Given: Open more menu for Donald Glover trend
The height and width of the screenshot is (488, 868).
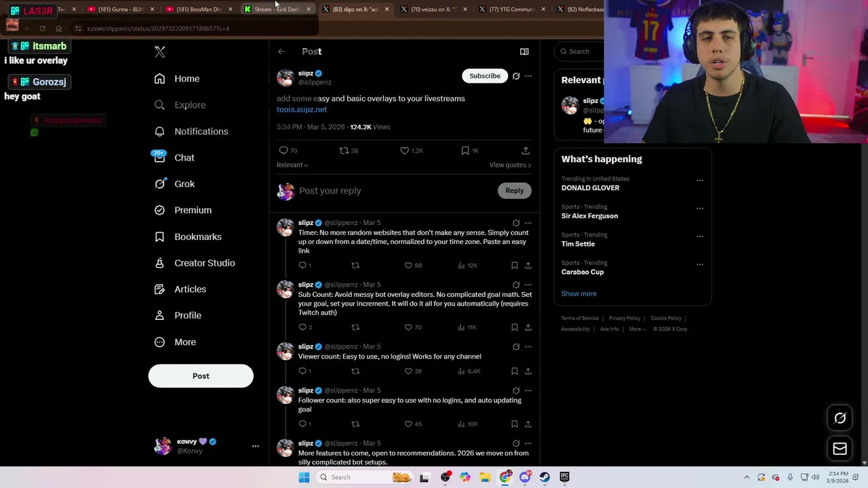Looking at the screenshot, I should pos(700,180).
